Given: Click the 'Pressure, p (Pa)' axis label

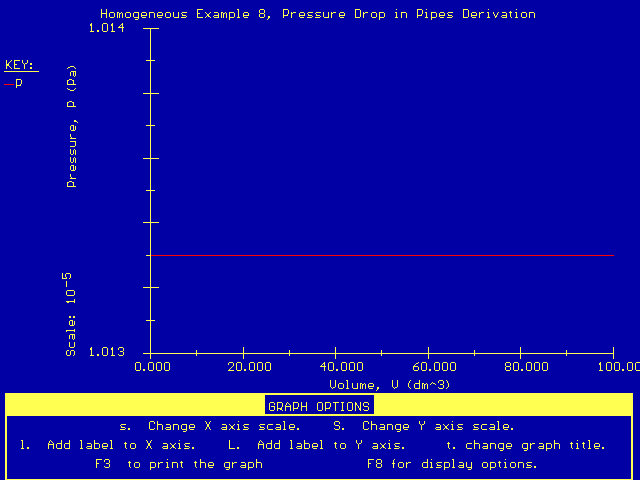Looking at the screenshot, I should pyautogui.click(x=72, y=128).
